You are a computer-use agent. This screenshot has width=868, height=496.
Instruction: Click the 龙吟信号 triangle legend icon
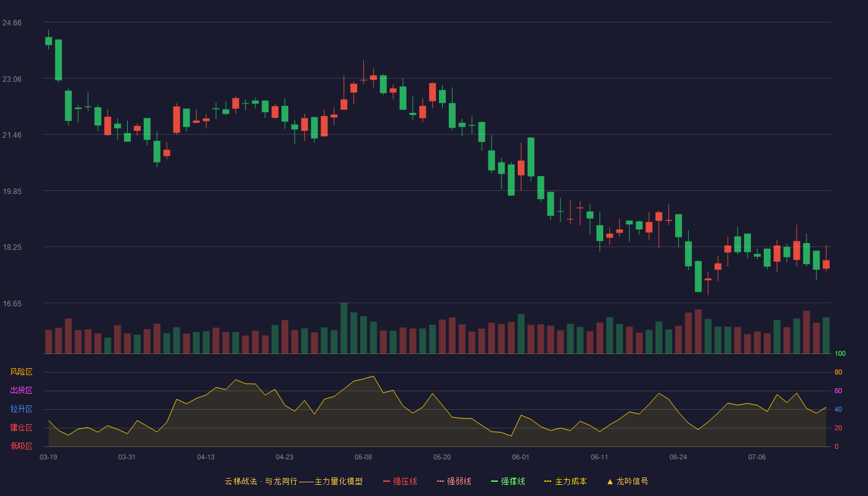[x=610, y=481]
